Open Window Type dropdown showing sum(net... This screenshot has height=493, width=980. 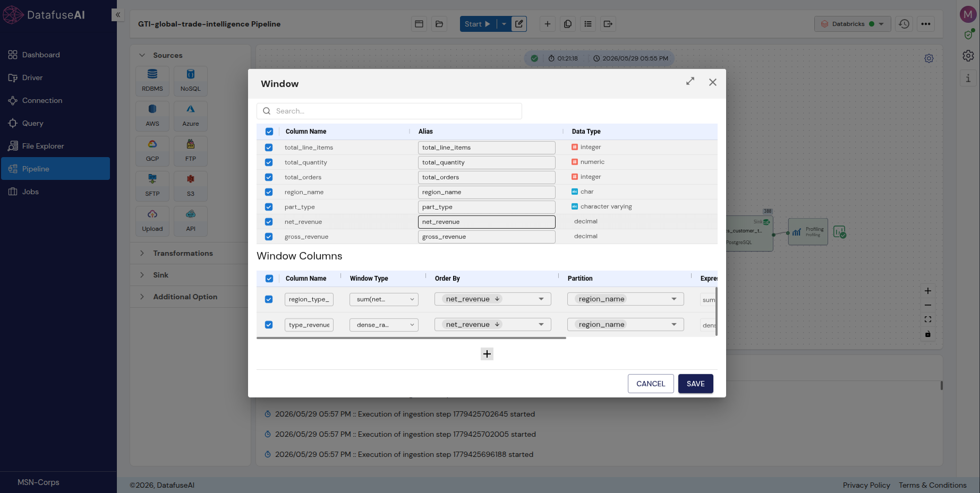[x=384, y=299]
